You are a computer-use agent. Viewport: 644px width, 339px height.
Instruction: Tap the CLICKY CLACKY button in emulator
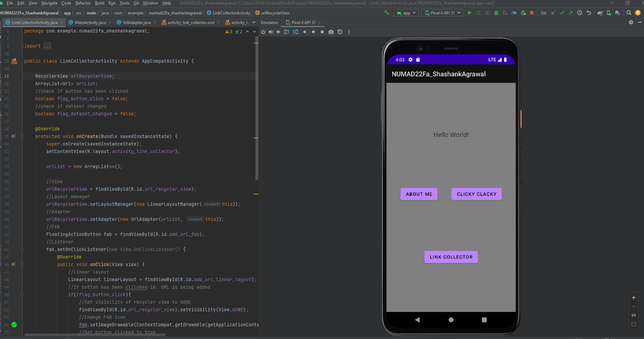coord(476,194)
